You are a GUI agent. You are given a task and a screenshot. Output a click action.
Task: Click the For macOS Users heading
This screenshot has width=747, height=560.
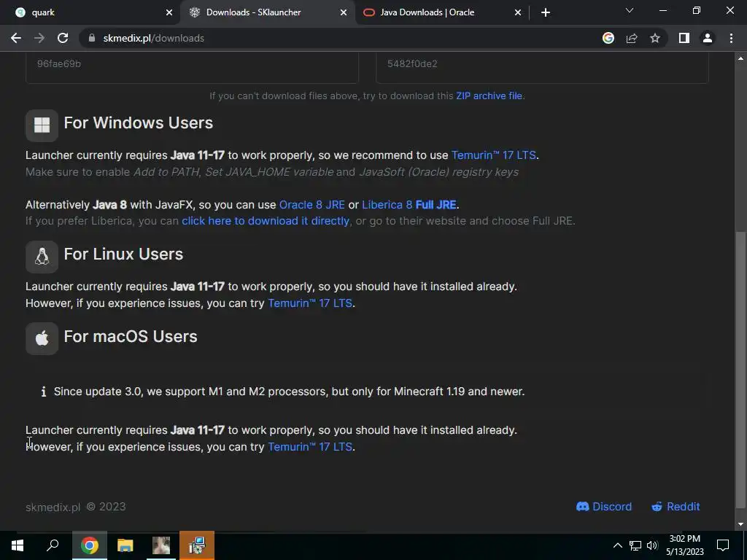click(x=131, y=337)
